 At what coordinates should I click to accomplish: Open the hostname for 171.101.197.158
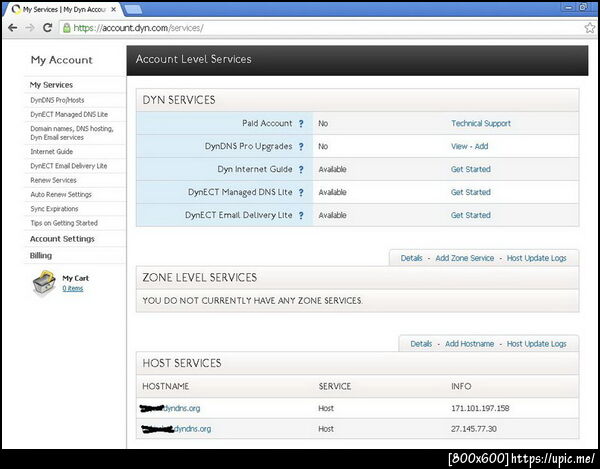coord(170,409)
